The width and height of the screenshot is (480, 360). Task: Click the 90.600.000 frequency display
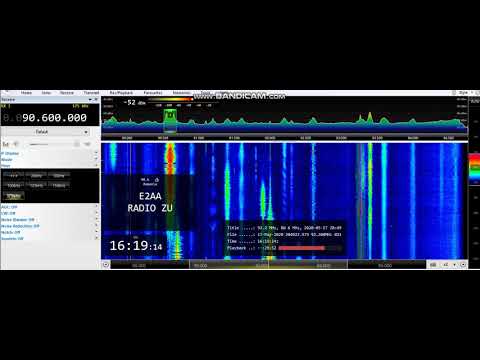[x=54, y=118]
